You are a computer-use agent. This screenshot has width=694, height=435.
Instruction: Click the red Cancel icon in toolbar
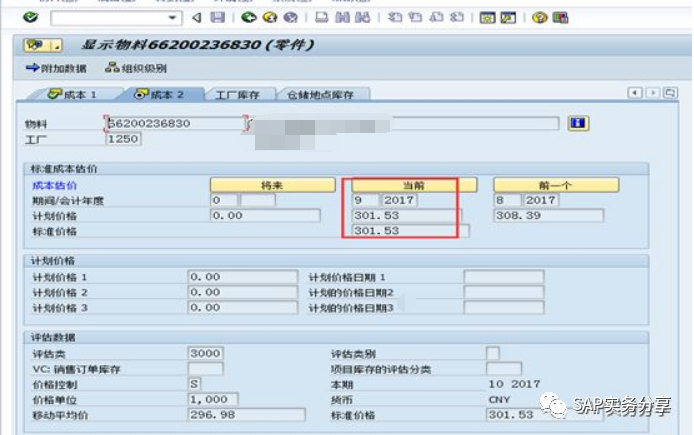pos(290,18)
